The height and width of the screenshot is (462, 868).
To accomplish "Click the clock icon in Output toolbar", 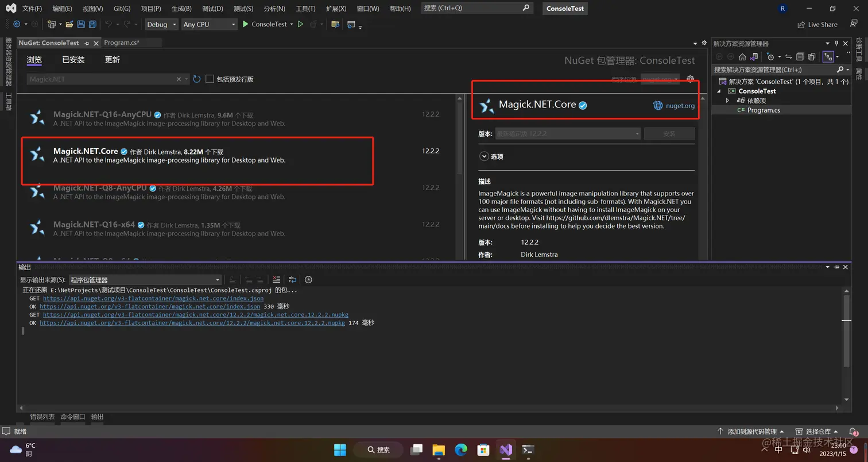I will pyautogui.click(x=308, y=279).
